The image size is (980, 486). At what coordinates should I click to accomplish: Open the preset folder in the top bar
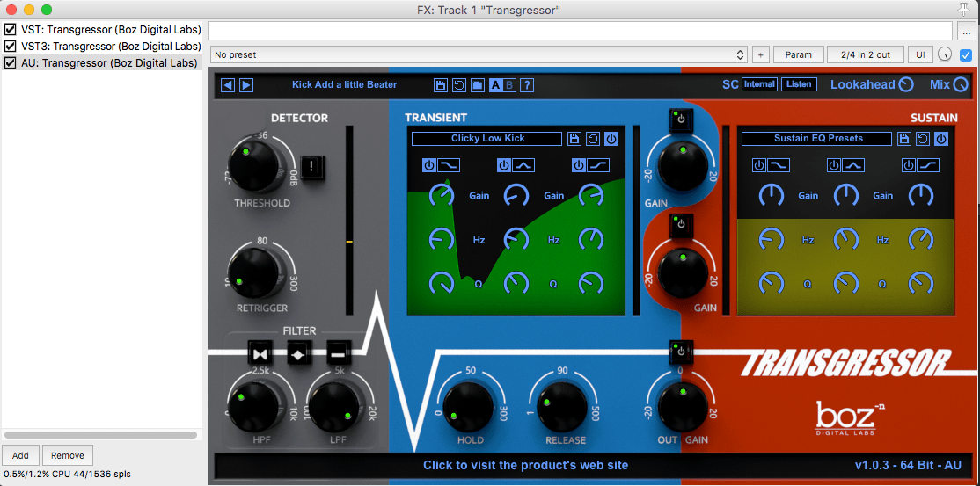coord(478,85)
